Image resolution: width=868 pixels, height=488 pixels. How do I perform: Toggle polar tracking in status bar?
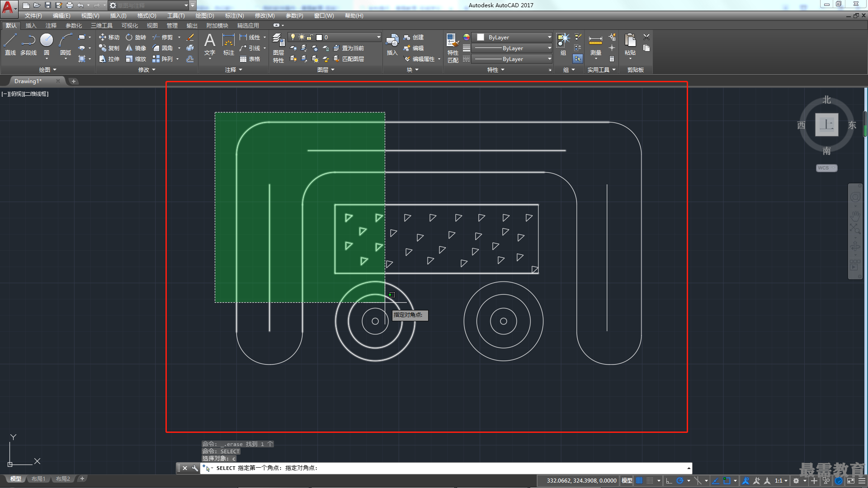click(x=679, y=480)
